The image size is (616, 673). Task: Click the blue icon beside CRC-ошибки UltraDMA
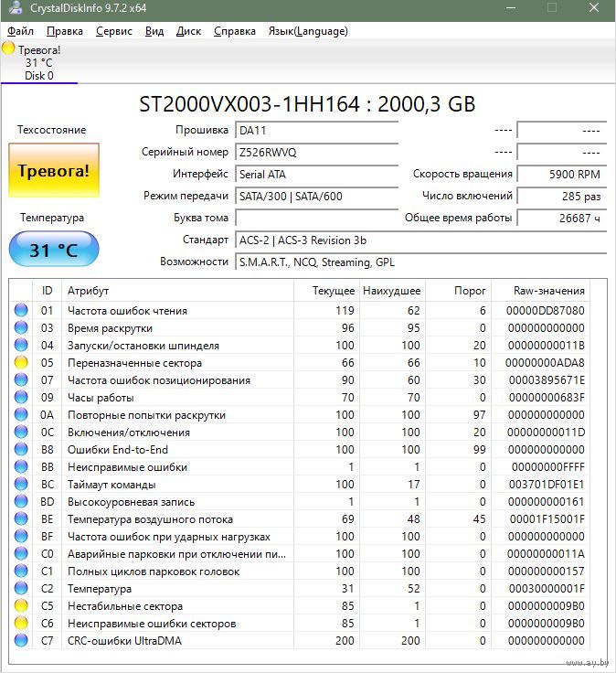[21, 641]
